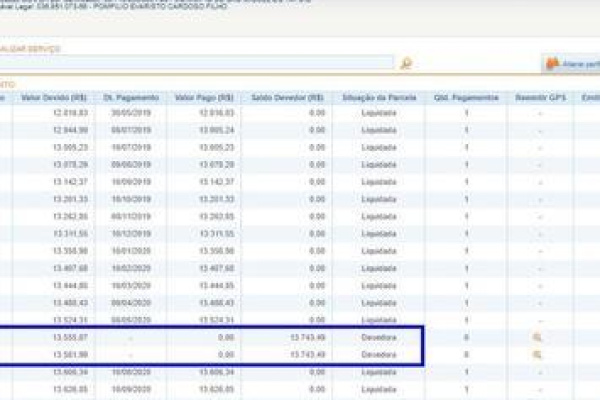
Task: Select the Reemitir GPS column header
Action: [538, 98]
